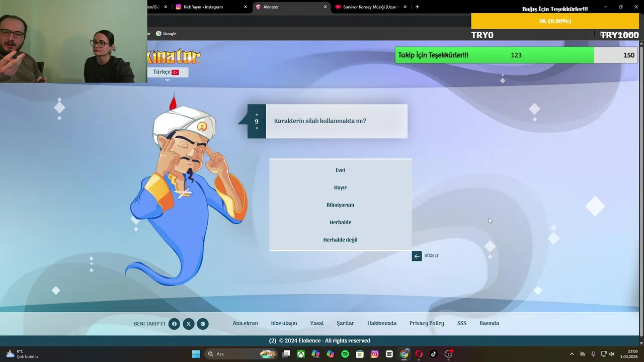This screenshot has width=644, height=362.
Task: Open Spotify from the taskbar
Action: point(345,354)
